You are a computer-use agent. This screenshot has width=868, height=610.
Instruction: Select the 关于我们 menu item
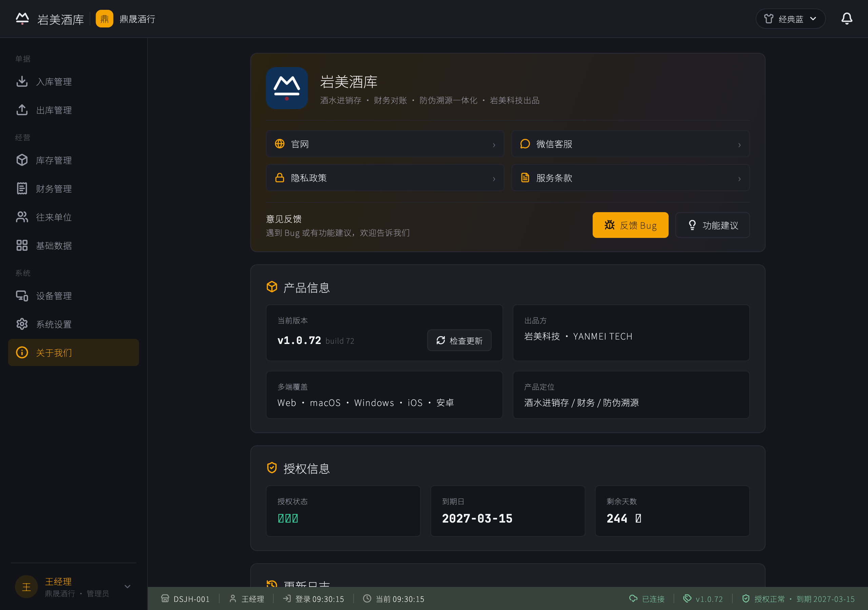click(x=73, y=353)
